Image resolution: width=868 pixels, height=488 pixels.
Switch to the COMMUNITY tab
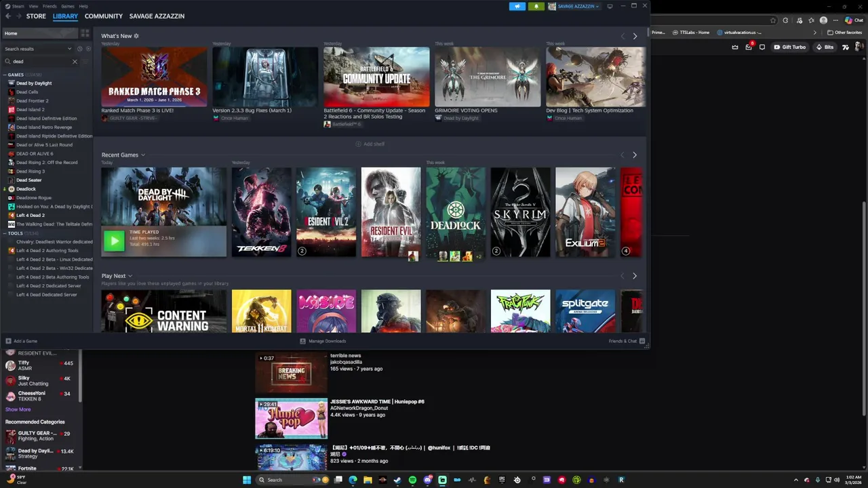(x=104, y=16)
